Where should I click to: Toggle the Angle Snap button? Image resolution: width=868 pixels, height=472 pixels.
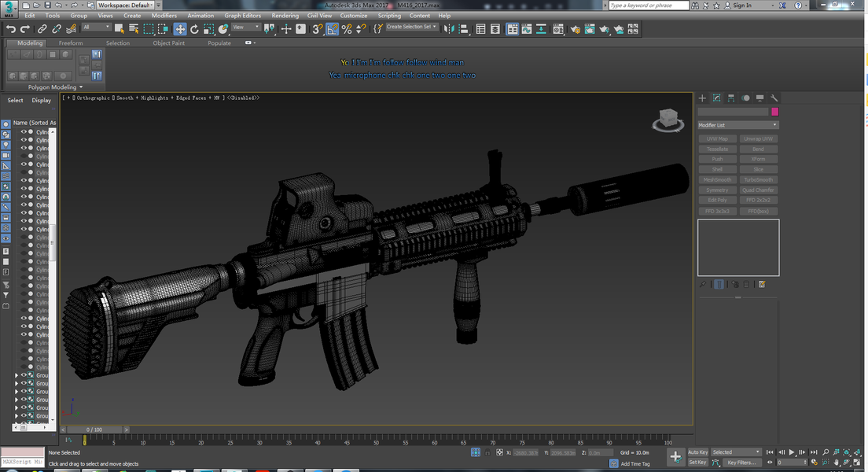pos(332,29)
